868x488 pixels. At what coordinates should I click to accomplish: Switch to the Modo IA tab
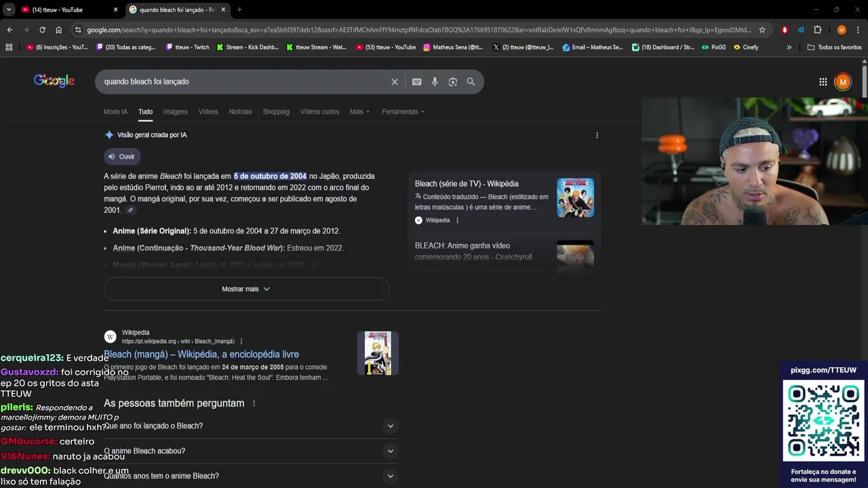(x=115, y=112)
